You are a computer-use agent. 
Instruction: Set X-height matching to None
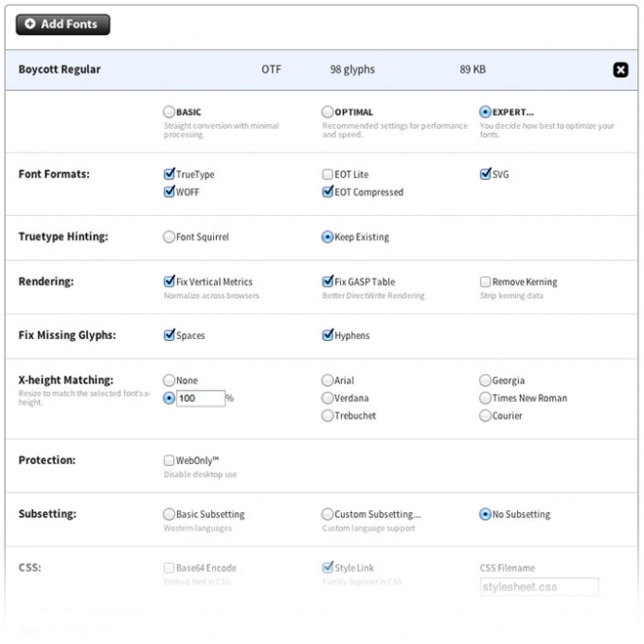click(x=169, y=381)
